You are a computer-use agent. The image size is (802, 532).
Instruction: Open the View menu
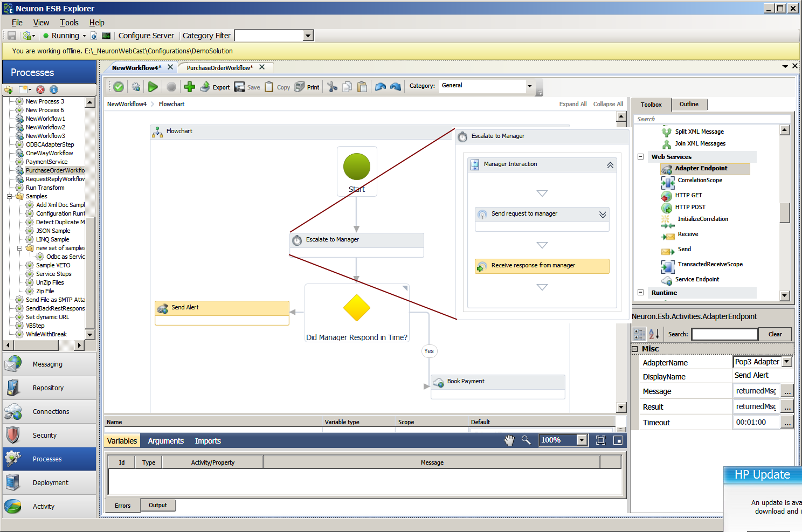coord(41,23)
